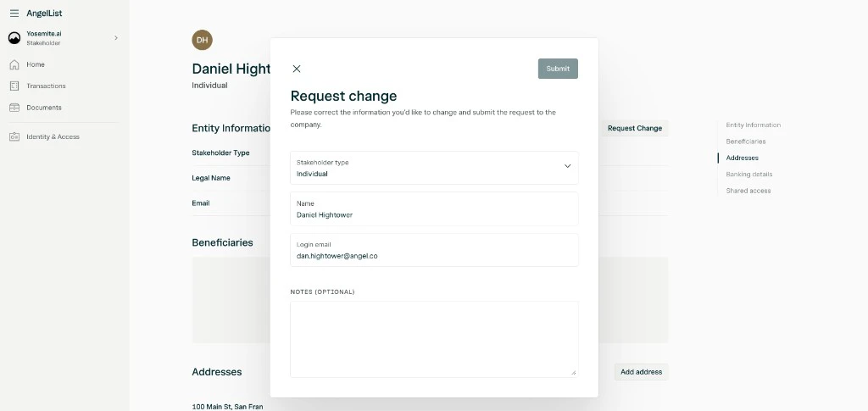Click the Email row label
The height and width of the screenshot is (411, 868).
[200, 203]
